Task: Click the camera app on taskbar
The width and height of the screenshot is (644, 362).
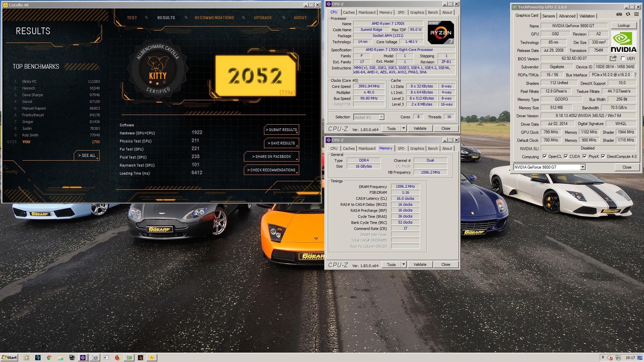Action: [95, 358]
